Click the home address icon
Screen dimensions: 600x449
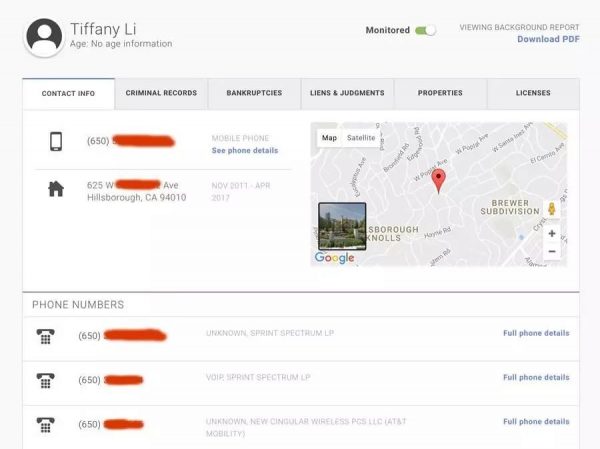pyautogui.click(x=56, y=188)
